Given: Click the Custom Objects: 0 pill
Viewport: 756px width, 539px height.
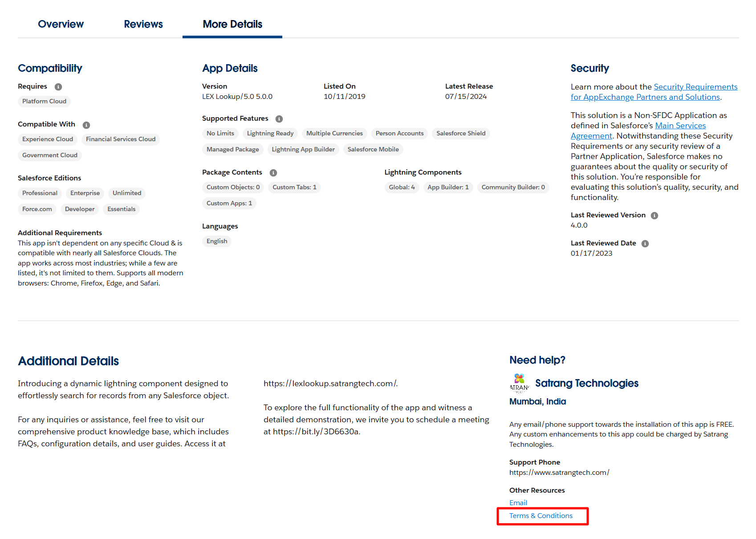Looking at the screenshot, I should click(x=233, y=188).
